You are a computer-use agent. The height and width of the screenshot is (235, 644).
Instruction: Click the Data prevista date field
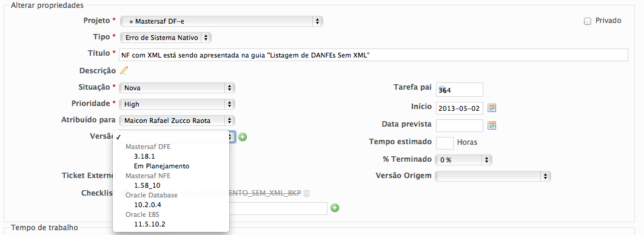click(x=459, y=125)
